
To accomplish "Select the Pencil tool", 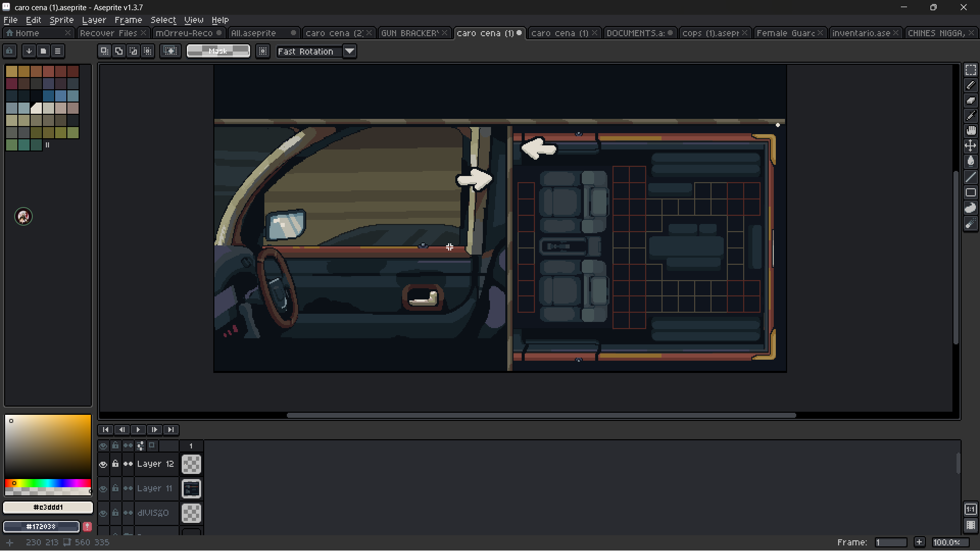I will (x=970, y=85).
